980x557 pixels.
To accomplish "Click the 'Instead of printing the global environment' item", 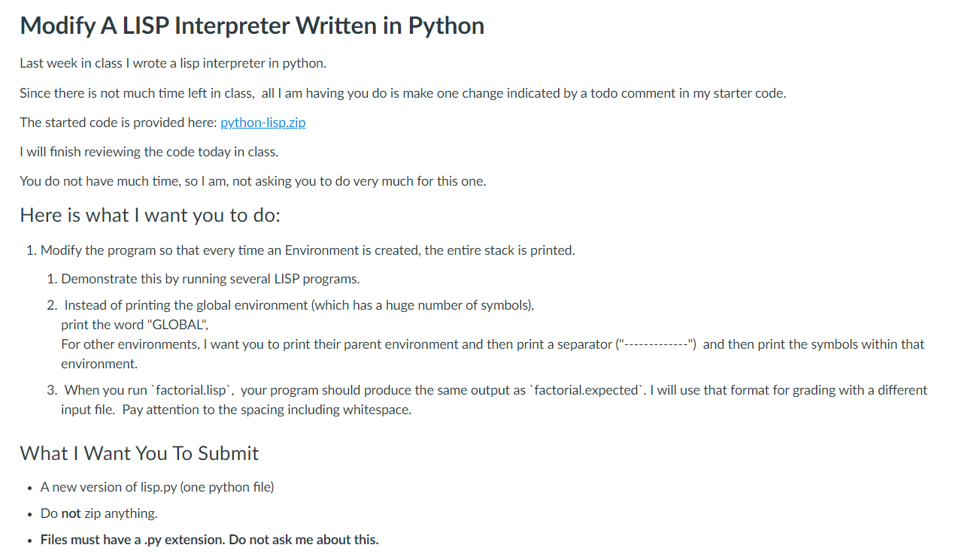I will pyautogui.click(x=299, y=305).
